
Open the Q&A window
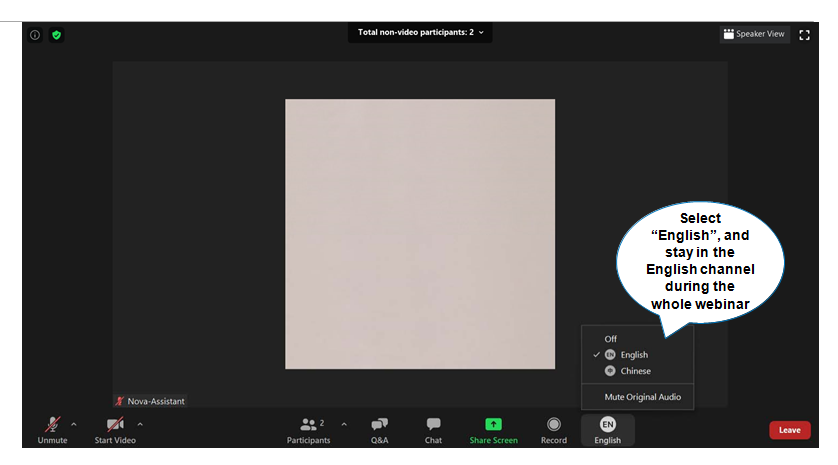point(380,425)
